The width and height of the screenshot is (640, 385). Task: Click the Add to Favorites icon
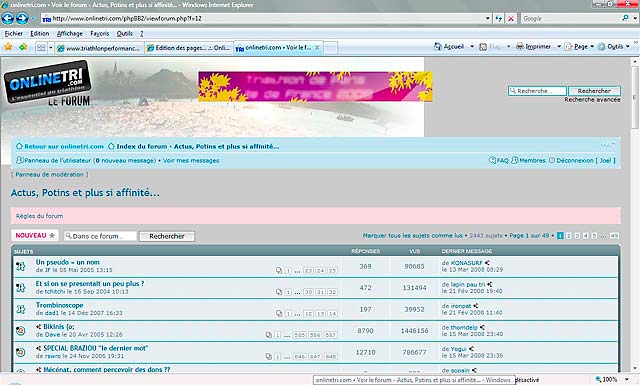(23, 47)
